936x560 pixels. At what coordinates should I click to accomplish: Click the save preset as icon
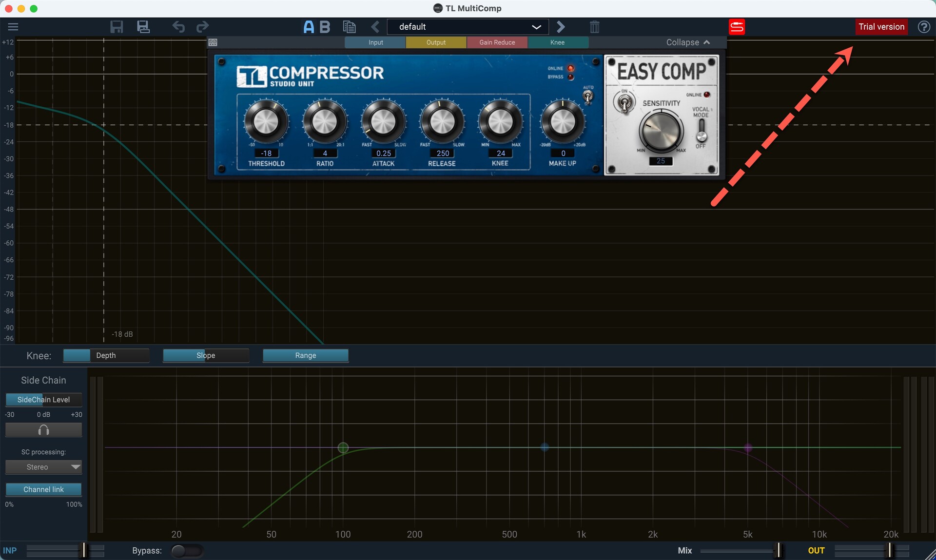143,27
